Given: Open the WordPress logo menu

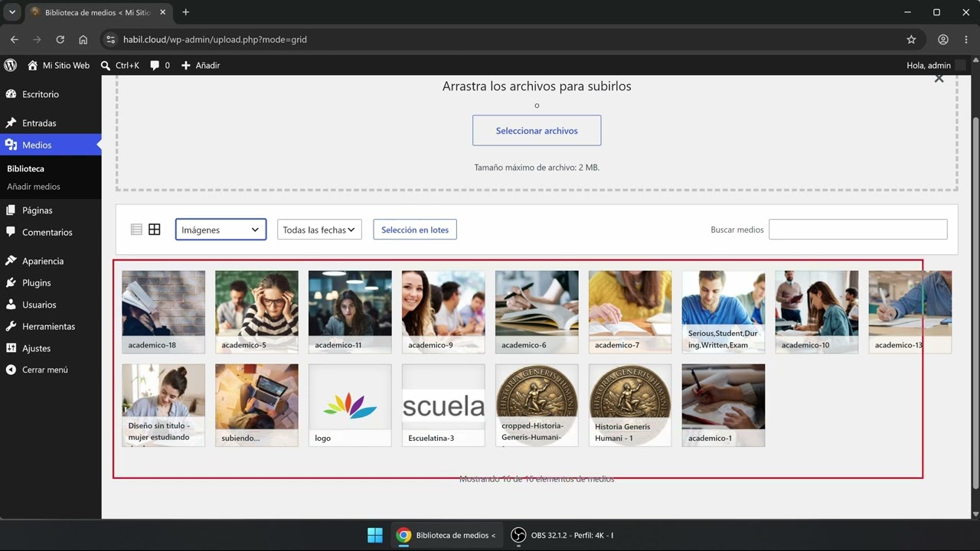Looking at the screenshot, I should 11,66.
